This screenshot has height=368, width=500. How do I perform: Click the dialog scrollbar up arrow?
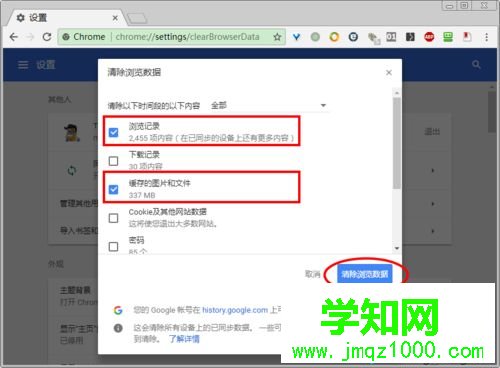click(397, 93)
